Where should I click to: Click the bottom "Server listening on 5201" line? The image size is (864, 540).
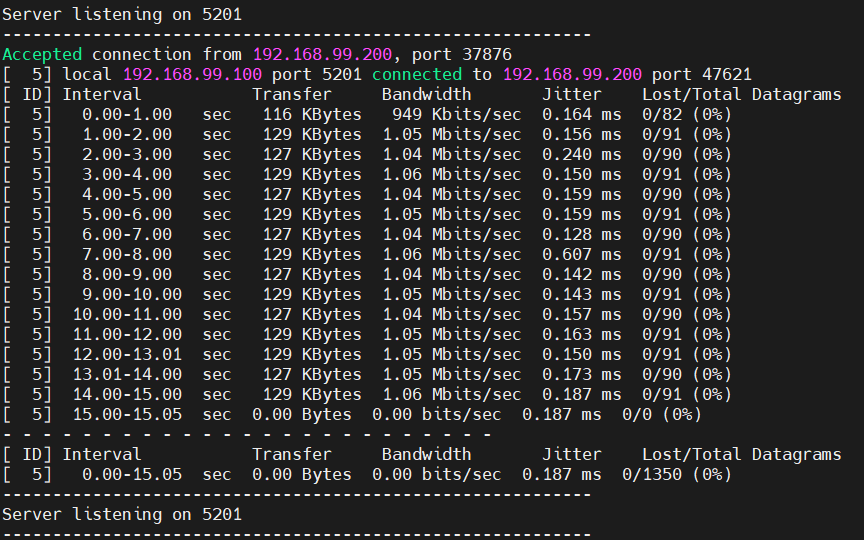[121, 514]
